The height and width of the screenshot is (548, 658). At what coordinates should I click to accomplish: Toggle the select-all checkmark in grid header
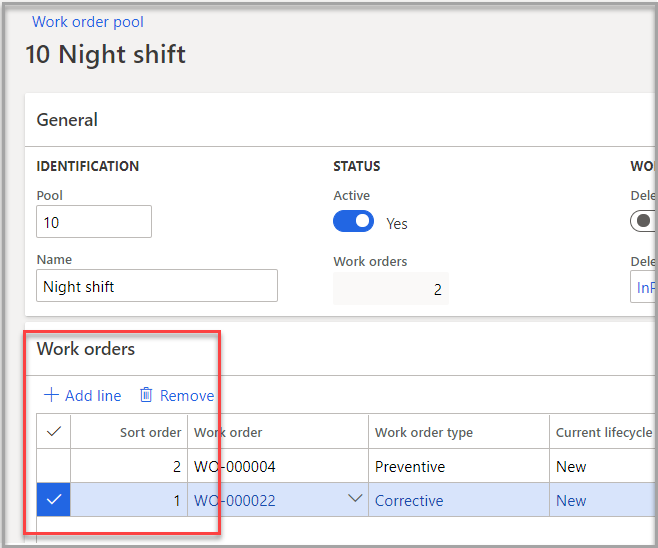(54, 431)
